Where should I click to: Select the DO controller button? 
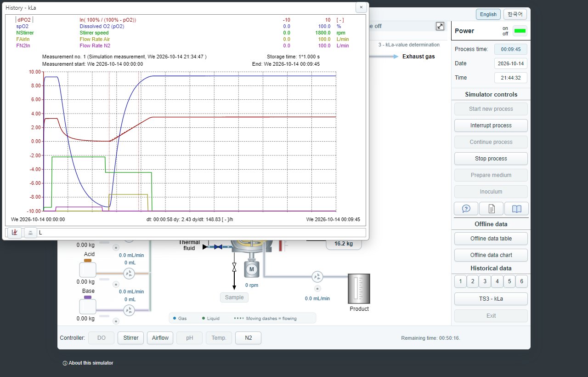point(101,338)
